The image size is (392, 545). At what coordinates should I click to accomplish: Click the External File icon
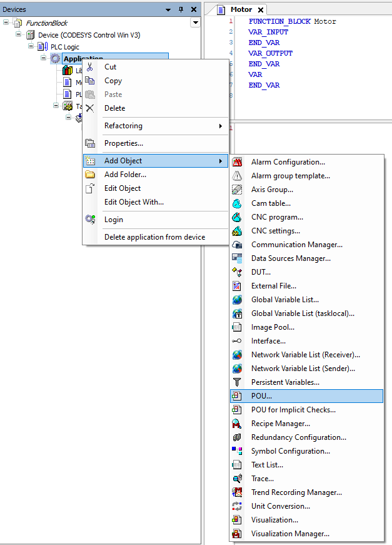[237, 286]
